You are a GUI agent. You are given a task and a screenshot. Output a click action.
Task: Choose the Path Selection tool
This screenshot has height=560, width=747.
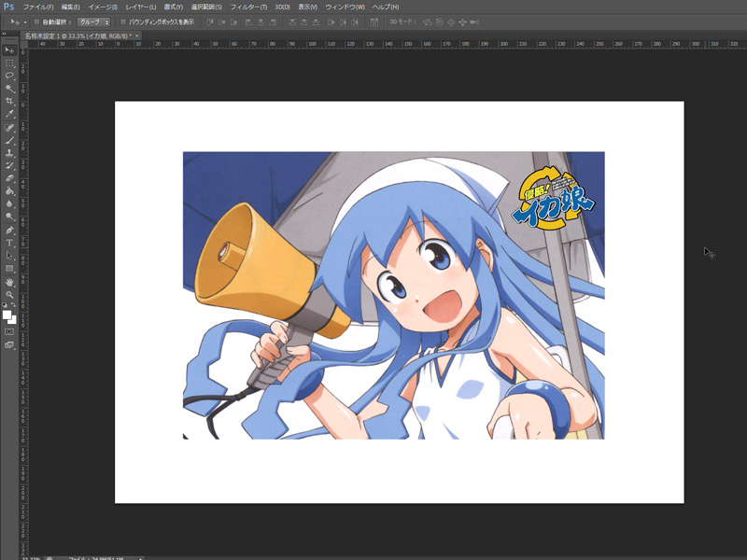pyautogui.click(x=9, y=256)
